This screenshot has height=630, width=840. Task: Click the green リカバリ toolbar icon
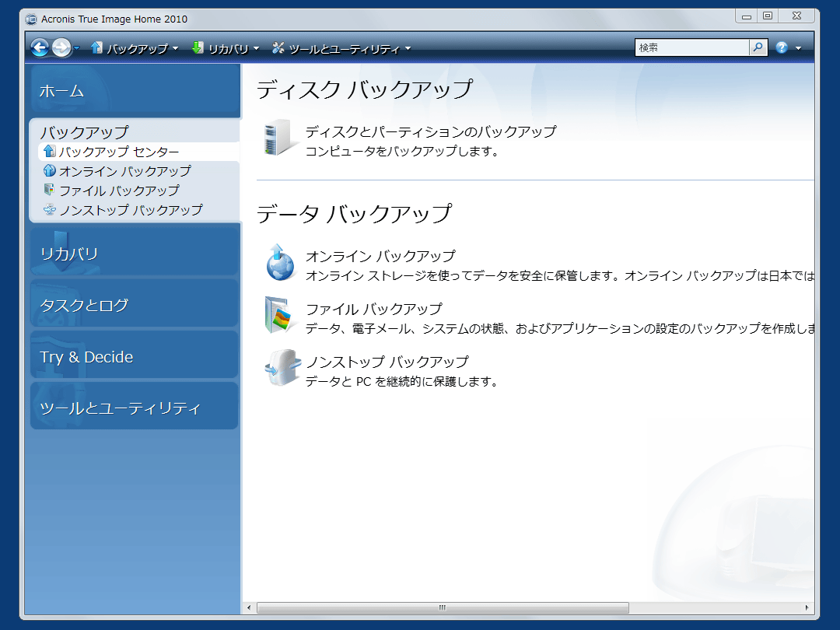198,47
